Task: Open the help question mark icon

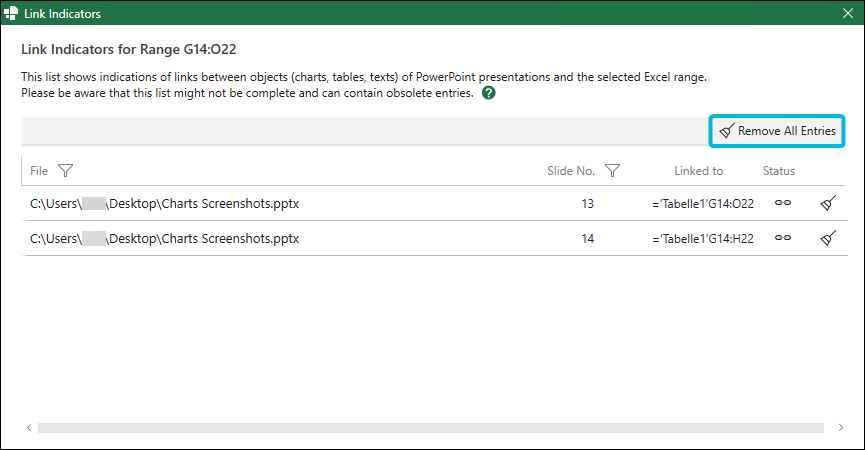Action: (488, 93)
